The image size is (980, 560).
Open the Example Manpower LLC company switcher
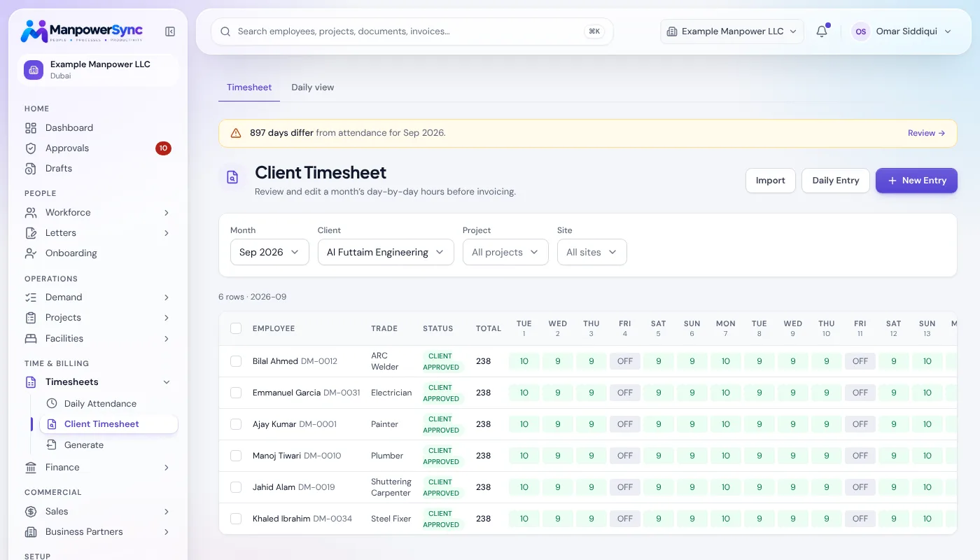[x=732, y=31]
